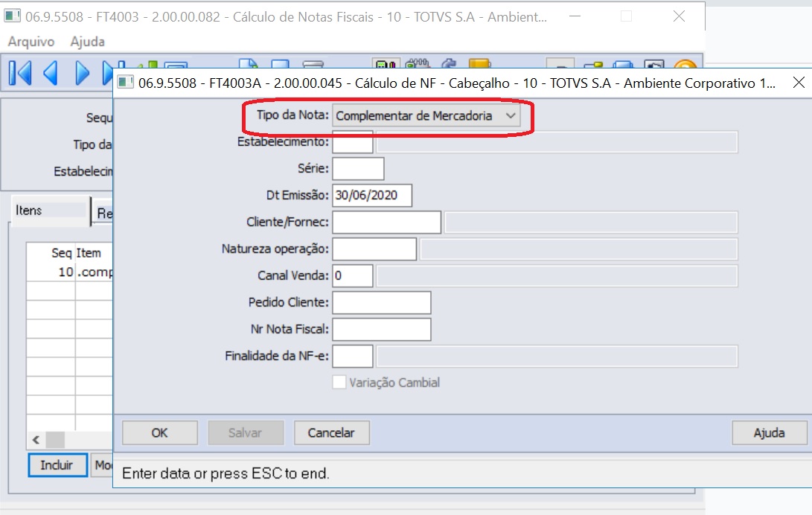Click the Salvar button
Viewport: 812px width, 515px height.
(246, 432)
